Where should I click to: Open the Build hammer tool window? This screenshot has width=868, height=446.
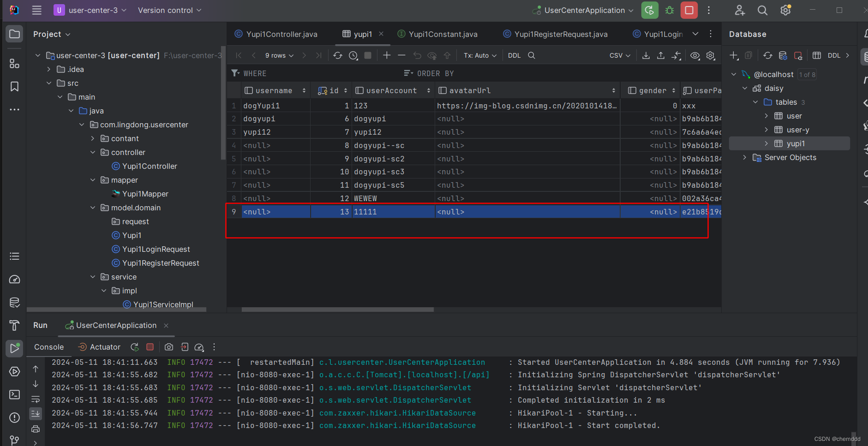14,325
